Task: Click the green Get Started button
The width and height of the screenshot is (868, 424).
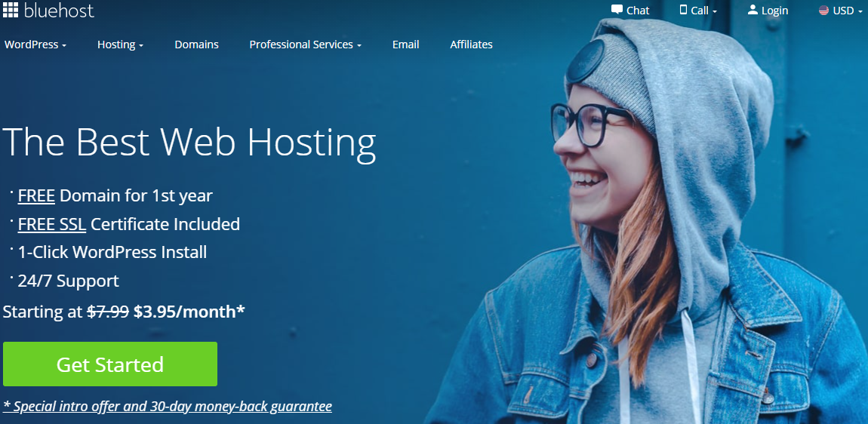Action: [110, 364]
